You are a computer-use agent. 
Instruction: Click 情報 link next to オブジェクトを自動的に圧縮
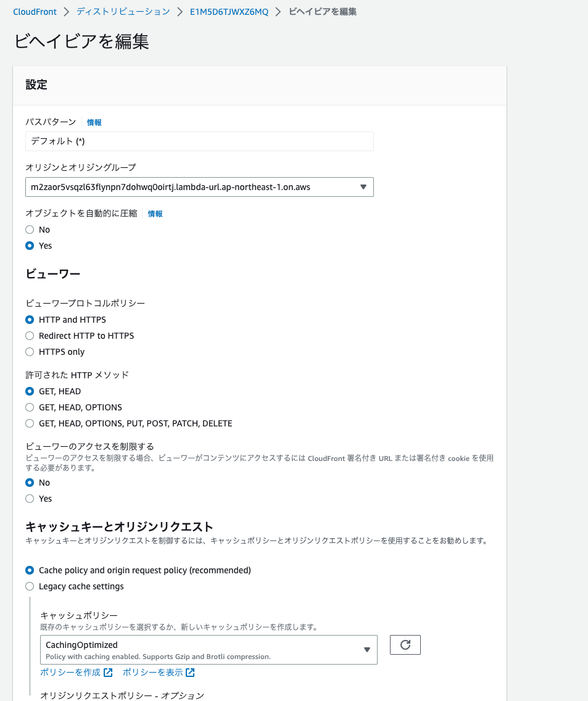point(155,214)
